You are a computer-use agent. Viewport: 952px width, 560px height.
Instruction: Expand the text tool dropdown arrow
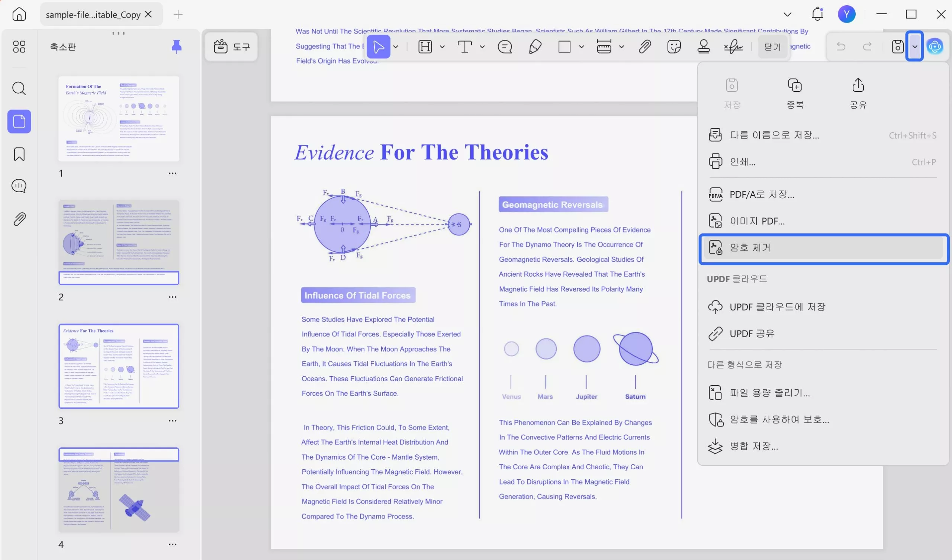tap(482, 47)
